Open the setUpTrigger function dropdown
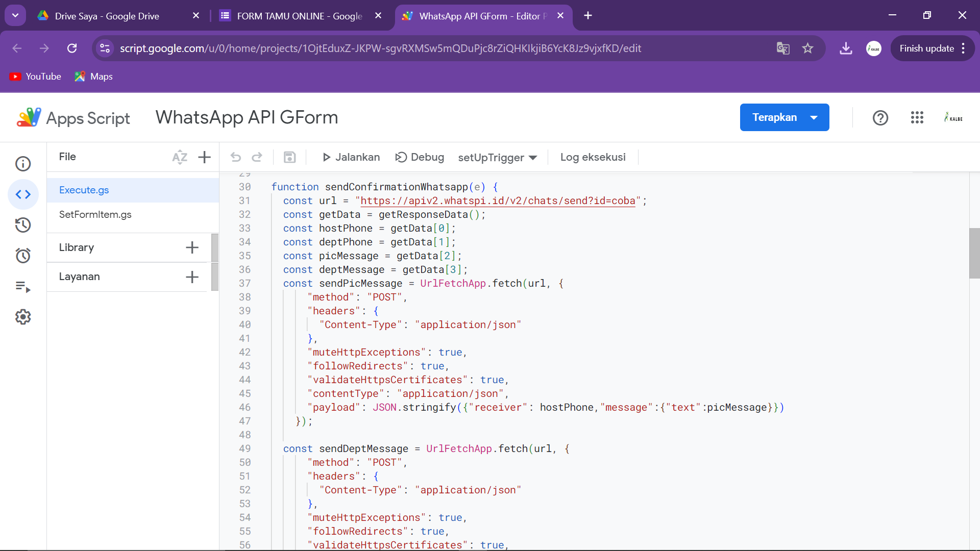This screenshot has height=551, width=980. point(497,158)
